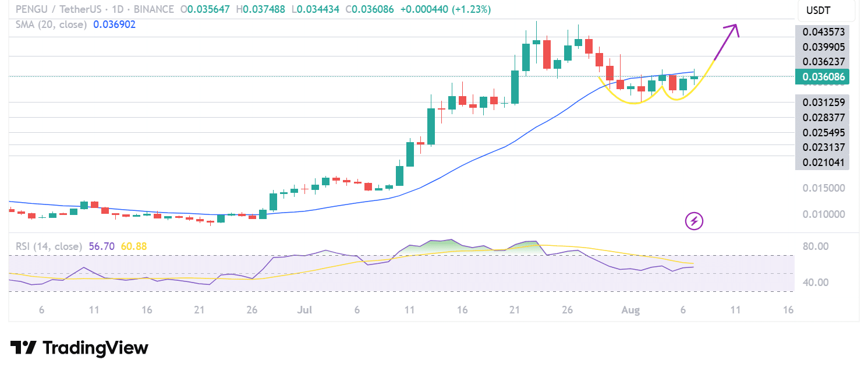868x374 pixels.
Task: Click the purple lightning bolt icon on the chart
Action: click(693, 221)
